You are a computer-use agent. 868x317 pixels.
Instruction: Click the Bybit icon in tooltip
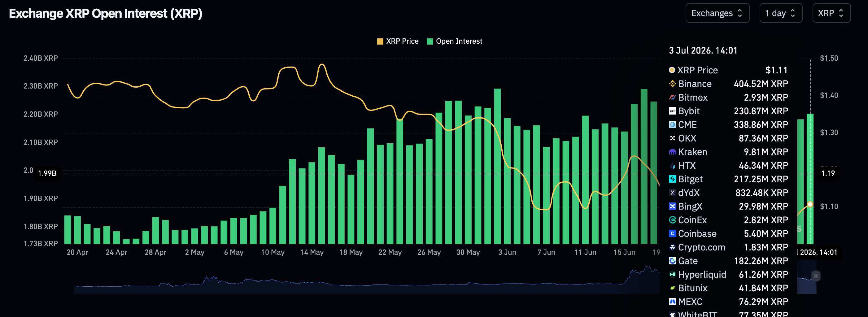point(672,111)
